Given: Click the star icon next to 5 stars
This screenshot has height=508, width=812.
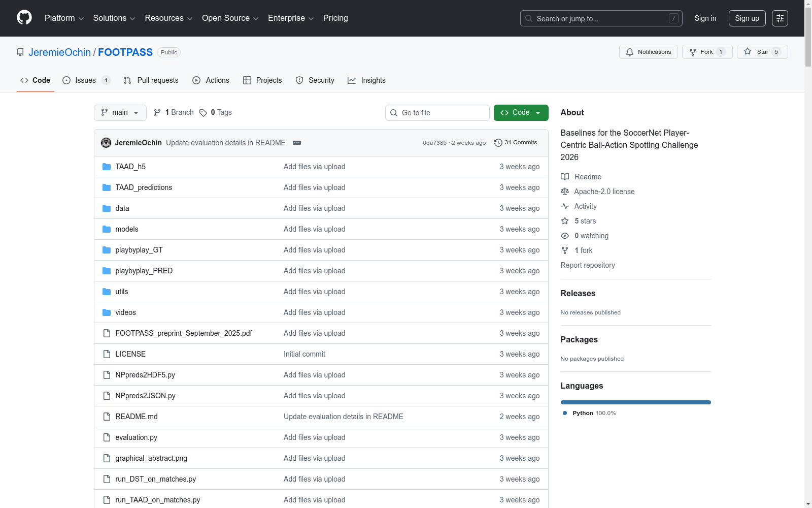Looking at the screenshot, I should 565,221.
